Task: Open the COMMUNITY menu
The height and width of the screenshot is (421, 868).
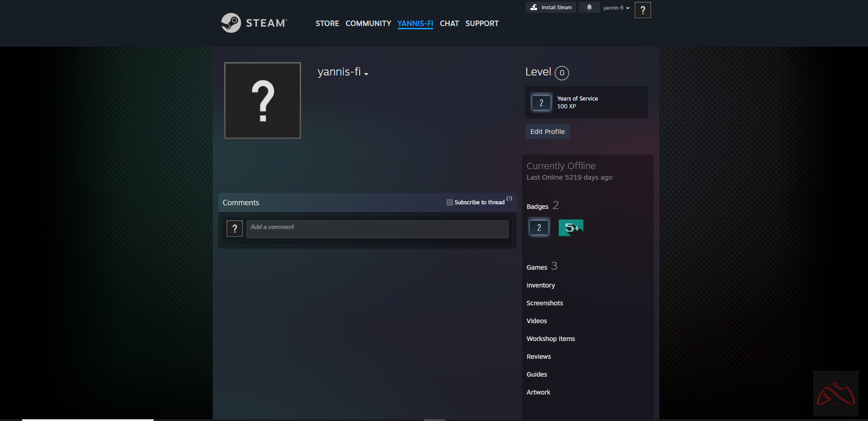Action: coord(368,23)
